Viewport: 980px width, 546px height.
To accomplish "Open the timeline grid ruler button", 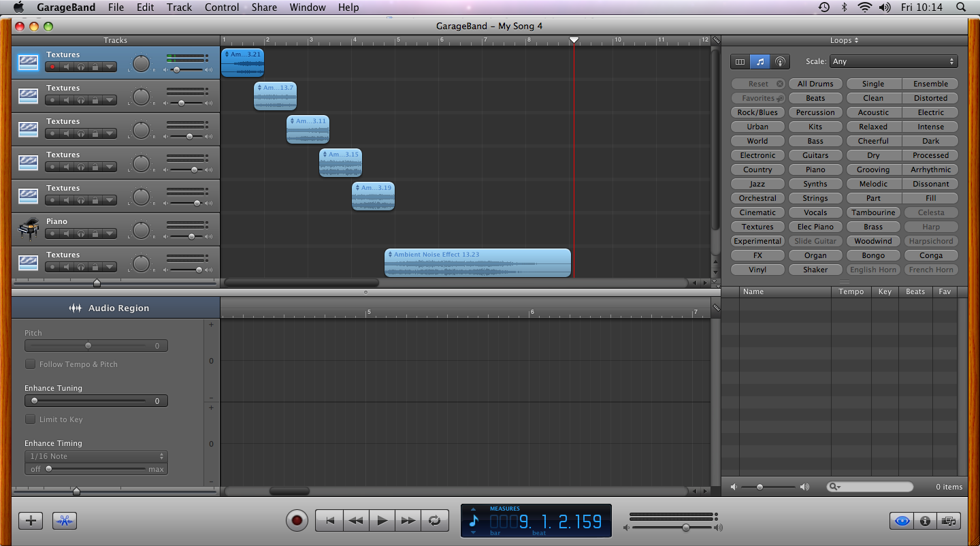I will (x=716, y=40).
